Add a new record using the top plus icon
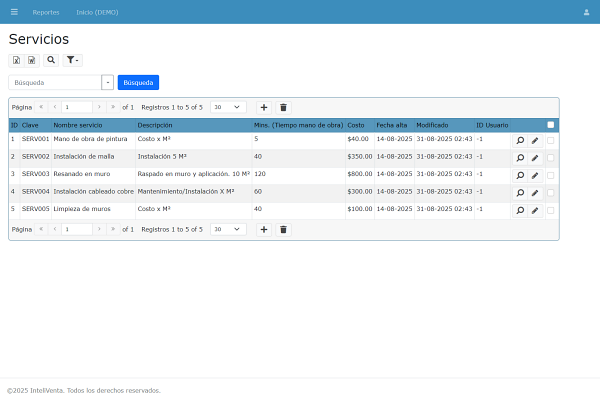The image size is (600, 402). 264,107
